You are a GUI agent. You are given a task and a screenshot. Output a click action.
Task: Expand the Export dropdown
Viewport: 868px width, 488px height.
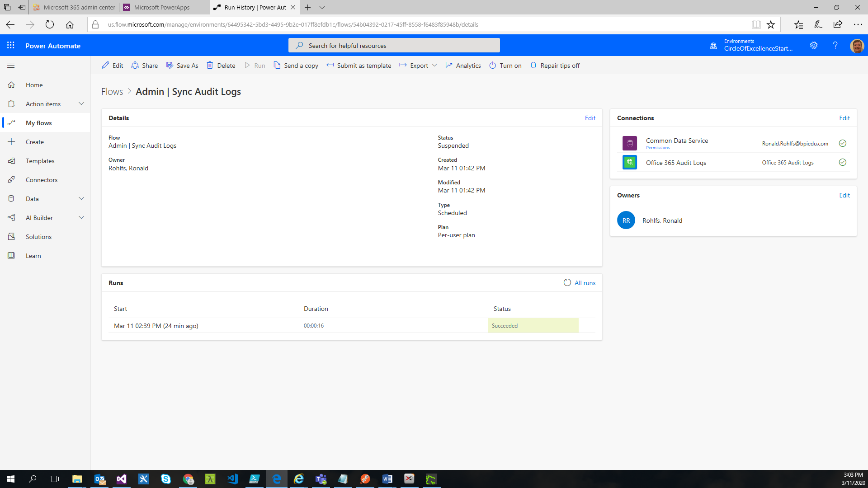[x=434, y=65]
